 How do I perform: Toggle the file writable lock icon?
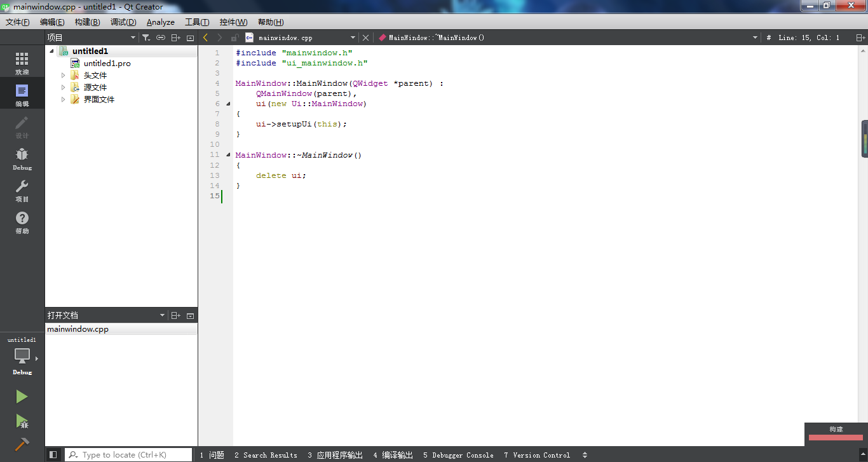click(x=235, y=37)
